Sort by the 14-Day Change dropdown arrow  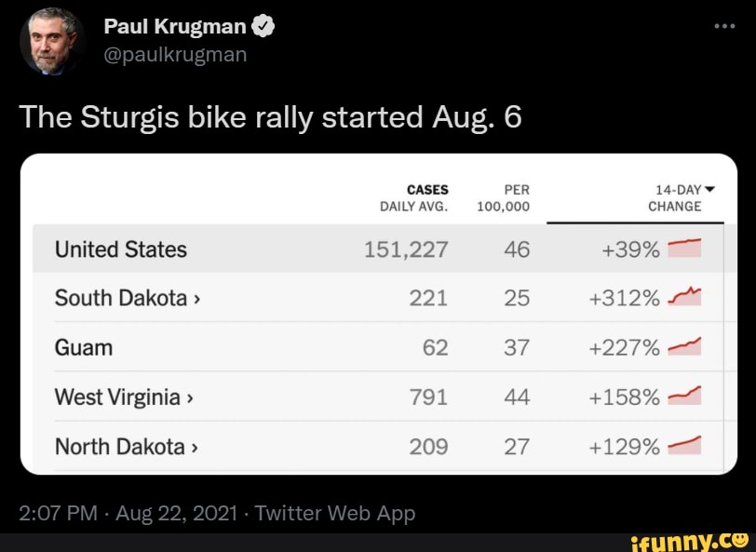point(710,189)
